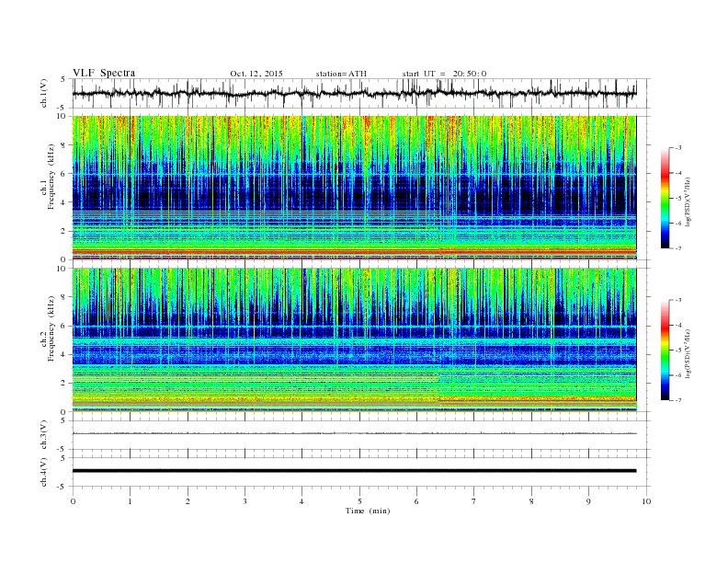The height and width of the screenshot is (563, 728).
Task: Click the 'ch.3(V)' axis label
Action: click(x=44, y=434)
